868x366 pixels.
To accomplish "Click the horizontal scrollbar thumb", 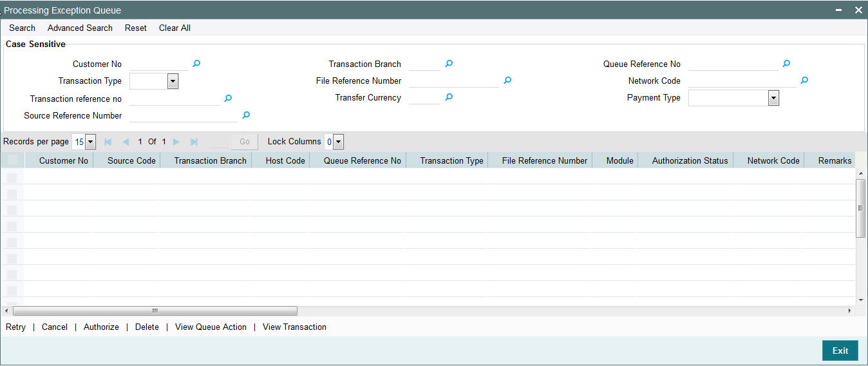I will [155, 311].
